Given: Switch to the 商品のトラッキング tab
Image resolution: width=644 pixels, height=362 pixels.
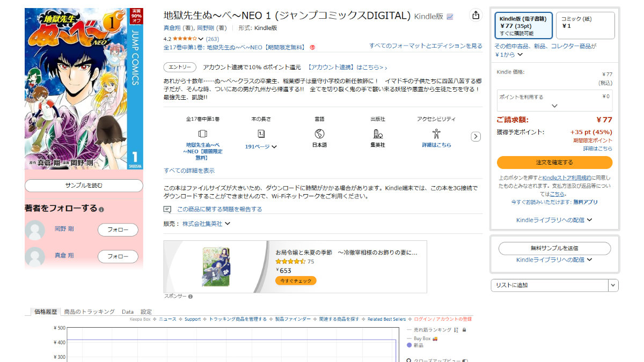Looking at the screenshot, I should tap(89, 312).
